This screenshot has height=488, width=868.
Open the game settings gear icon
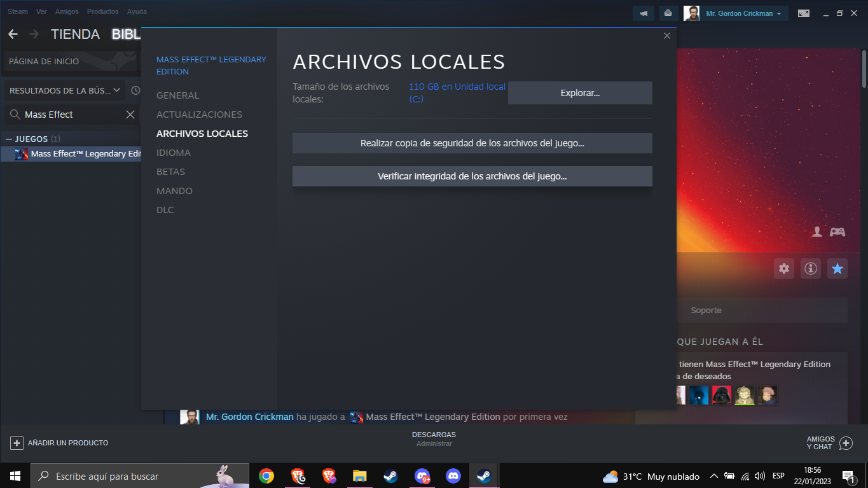pyautogui.click(x=784, y=268)
